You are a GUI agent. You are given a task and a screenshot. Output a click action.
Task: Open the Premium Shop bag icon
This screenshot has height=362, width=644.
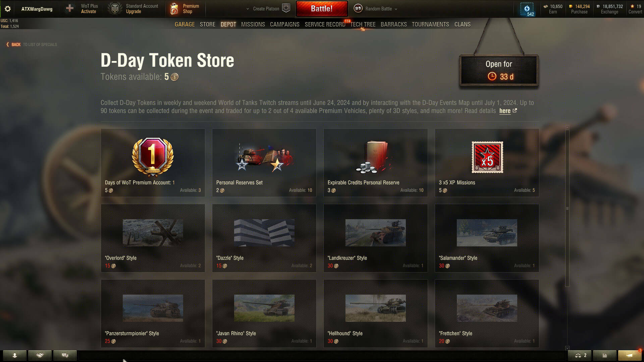(x=174, y=9)
